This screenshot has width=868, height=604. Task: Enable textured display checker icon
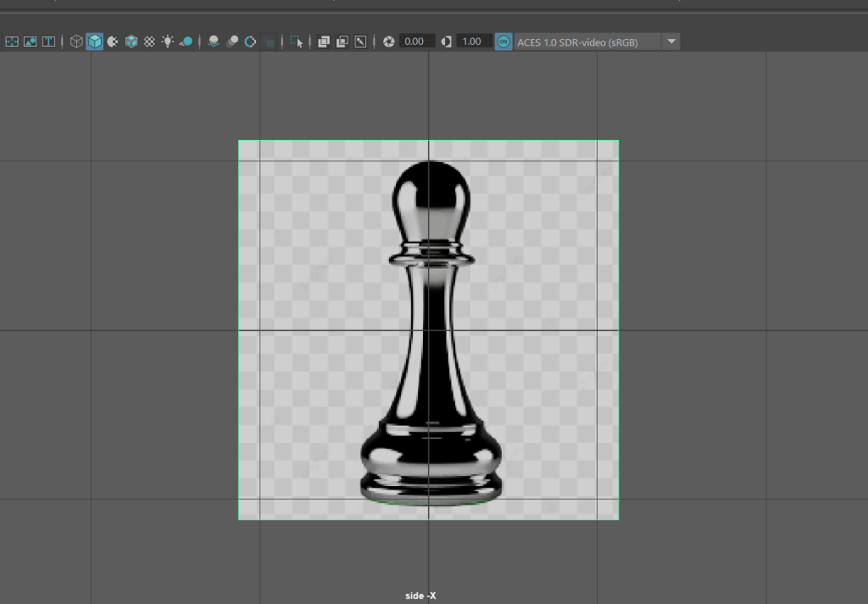coord(149,42)
